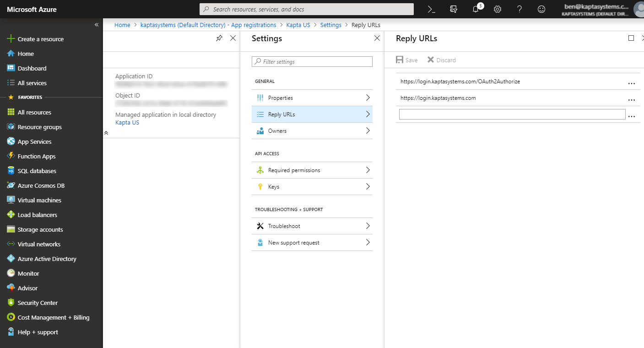Expand Properties settings chevron

(368, 98)
